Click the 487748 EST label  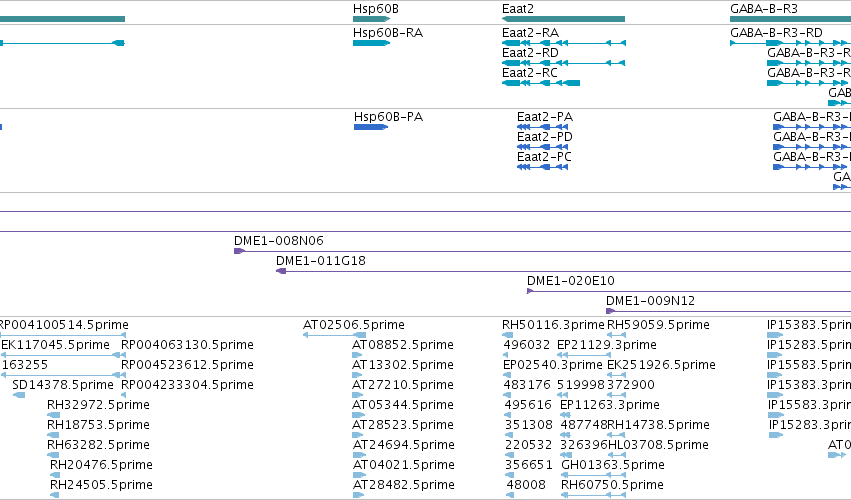tap(583, 425)
